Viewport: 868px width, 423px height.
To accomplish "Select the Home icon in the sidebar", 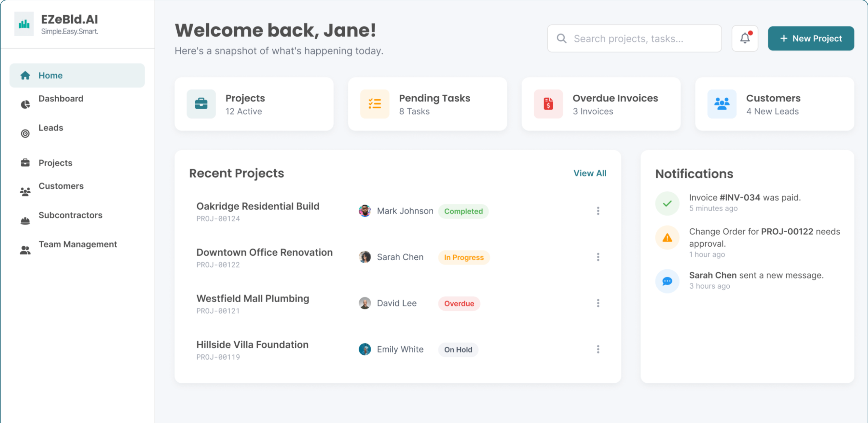I will tap(25, 75).
